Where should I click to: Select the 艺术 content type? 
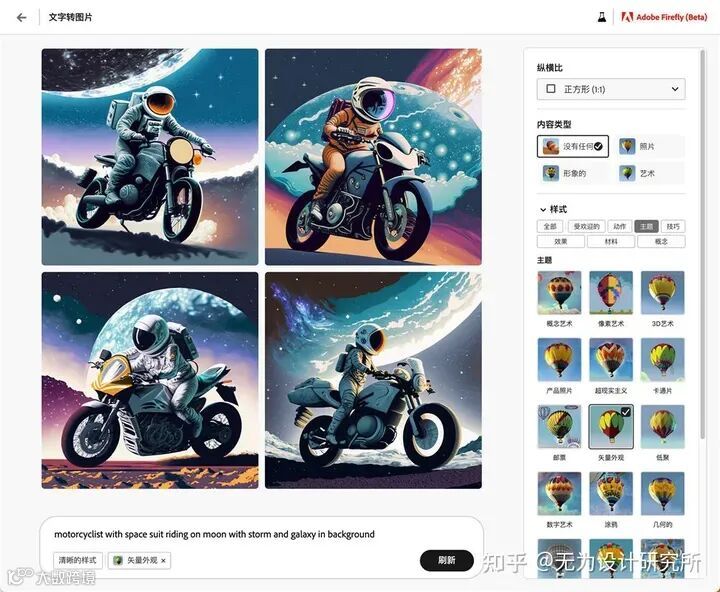click(648, 173)
